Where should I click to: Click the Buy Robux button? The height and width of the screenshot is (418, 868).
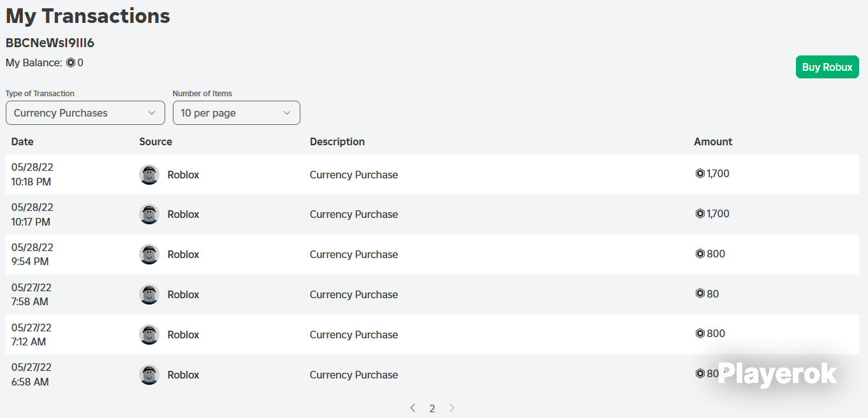[x=827, y=67]
